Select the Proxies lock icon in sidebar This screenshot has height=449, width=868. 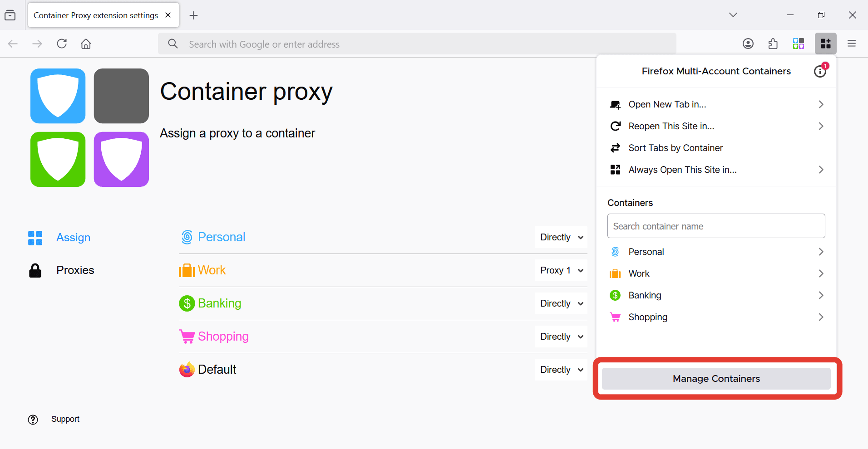click(x=35, y=270)
